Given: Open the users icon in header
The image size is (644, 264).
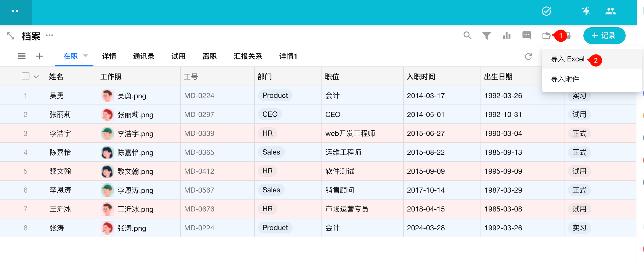Looking at the screenshot, I should click(x=610, y=11).
